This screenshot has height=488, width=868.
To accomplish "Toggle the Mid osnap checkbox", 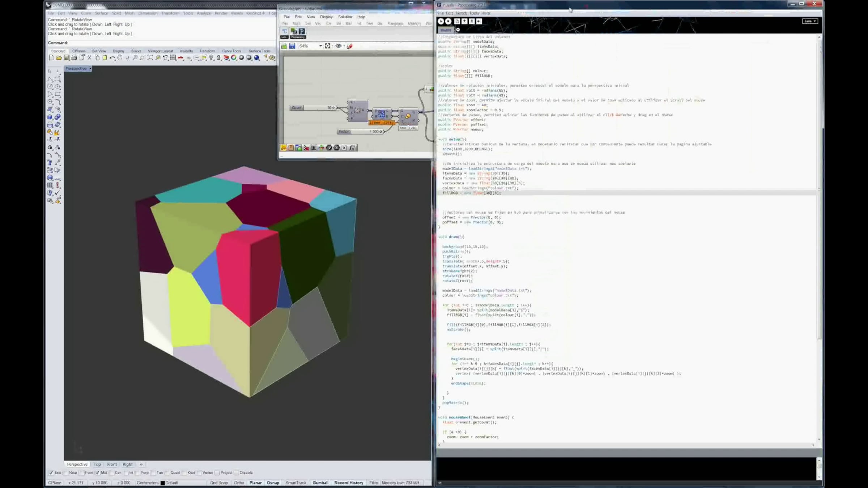I will (97, 472).
